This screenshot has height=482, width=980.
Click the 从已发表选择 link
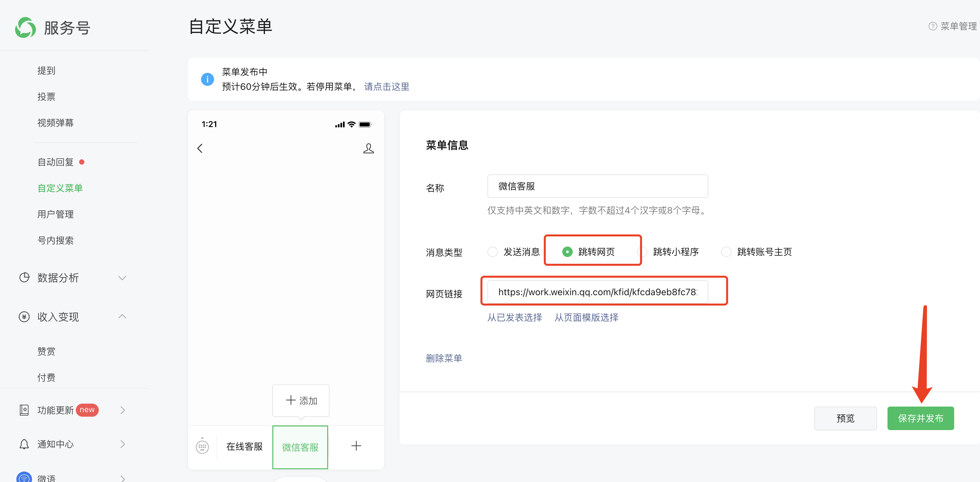coord(515,317)
